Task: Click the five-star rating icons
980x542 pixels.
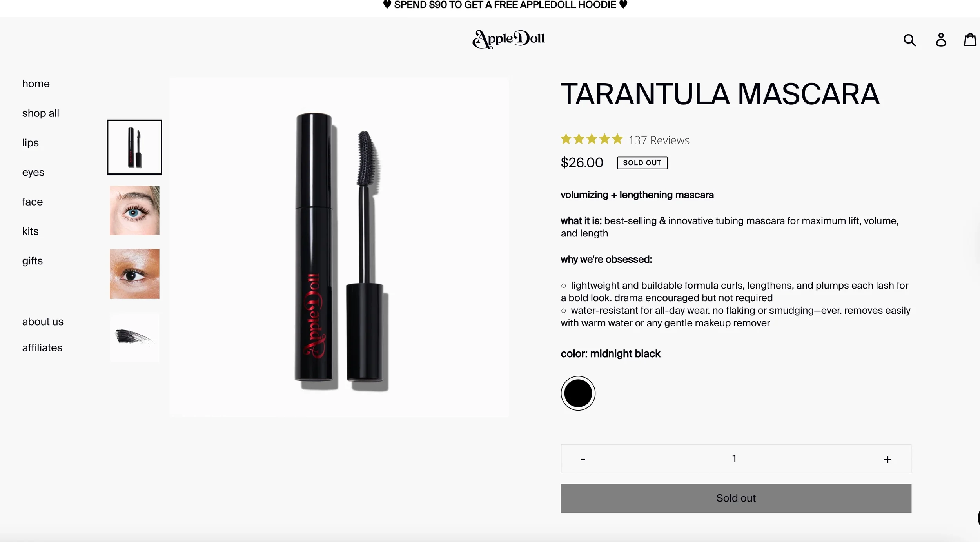Action: 592,139
